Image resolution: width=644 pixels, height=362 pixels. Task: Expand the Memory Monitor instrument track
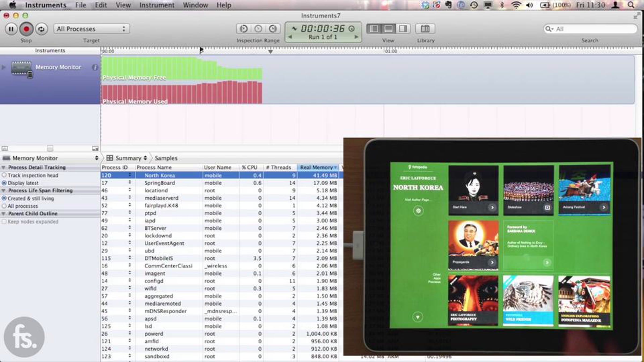tap(3, 67)
